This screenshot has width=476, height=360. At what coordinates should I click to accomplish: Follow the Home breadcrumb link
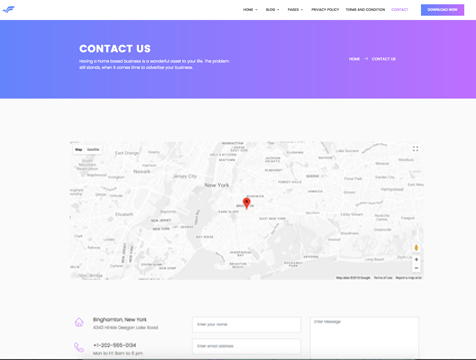tap(354, 59)
